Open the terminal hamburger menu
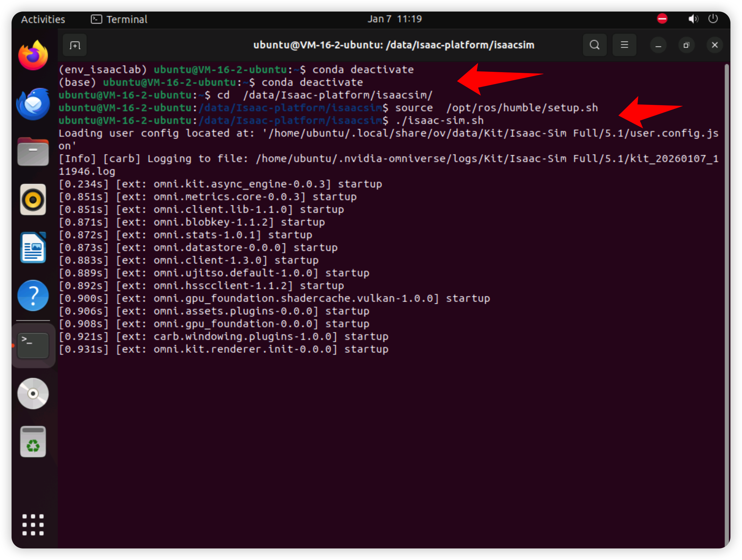 coord(624,45)
